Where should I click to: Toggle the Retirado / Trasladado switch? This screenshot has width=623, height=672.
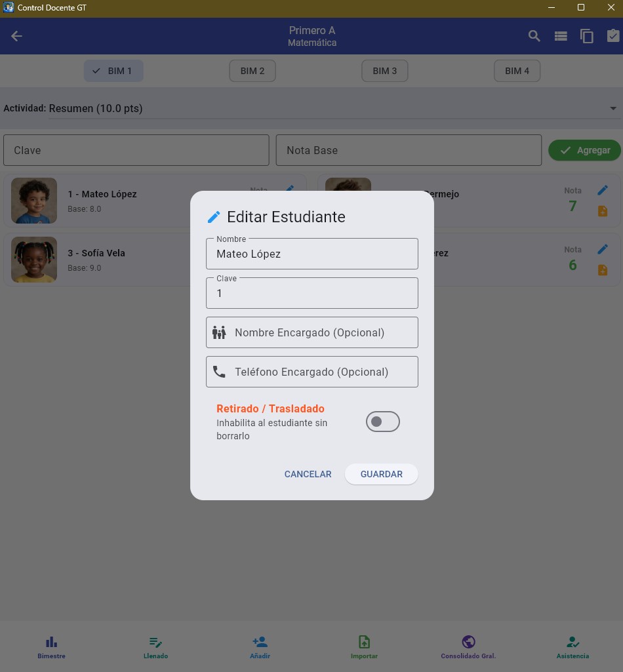(382, 422)
